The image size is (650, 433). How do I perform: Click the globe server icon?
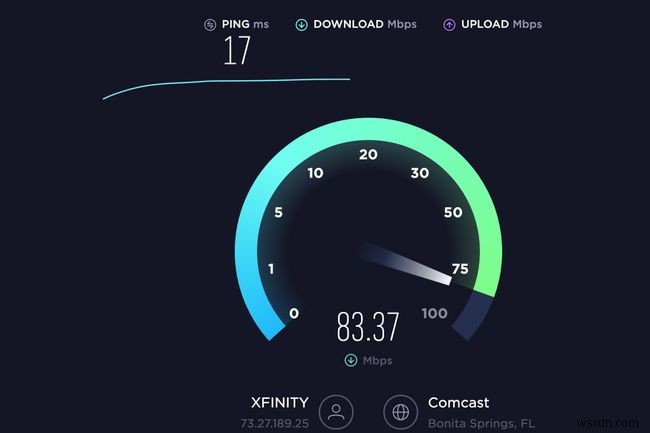pos(400,412)
